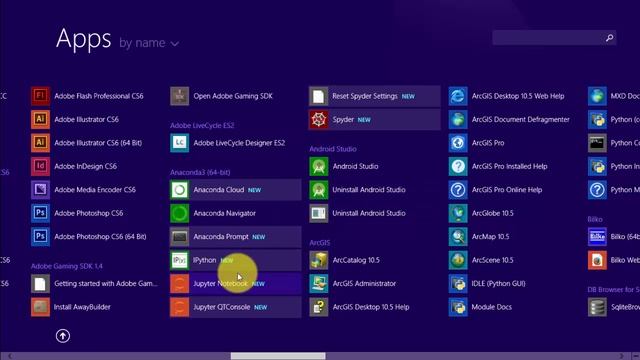Viewport: 640px width, 360px height.
Task: Open Jupyter Notebook icon
Action: coord(180,283)
